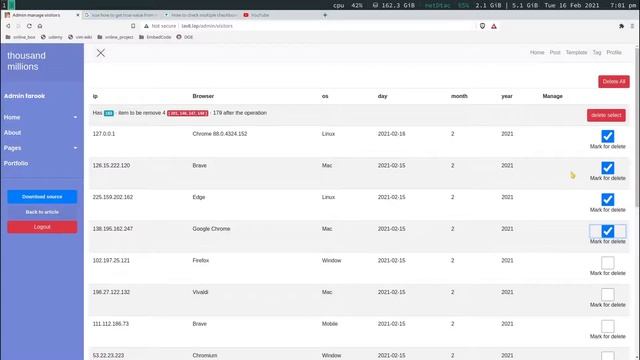
Task: Open the udemy bookmark
Action: (x=51, y=37)
